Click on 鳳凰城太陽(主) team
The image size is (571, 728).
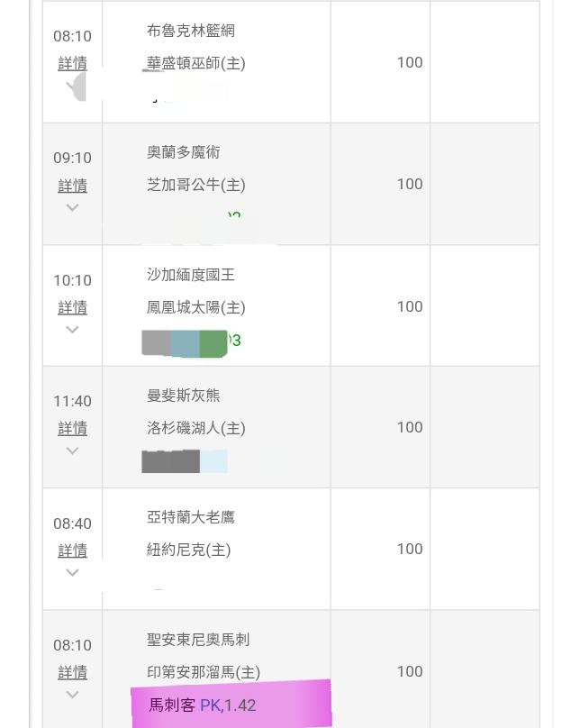pos(196,307)
